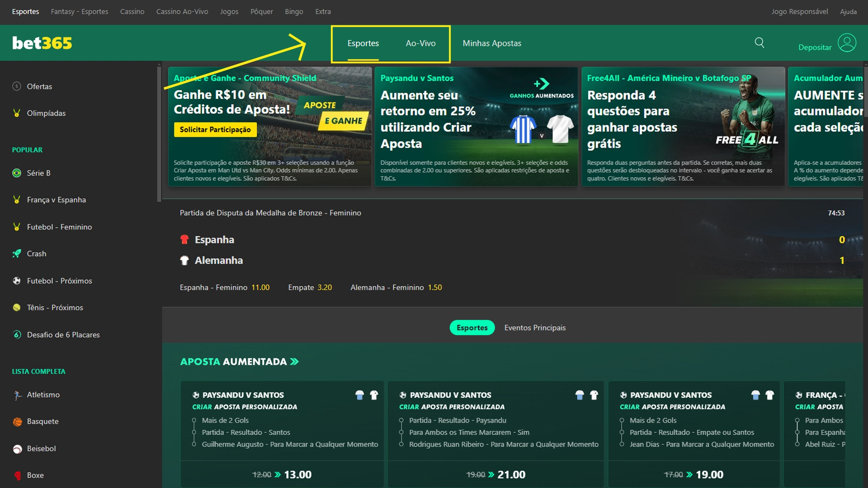This screenshot has height=488, width=868.
Task: Click the bet365 logo
Action: [42, 43]
